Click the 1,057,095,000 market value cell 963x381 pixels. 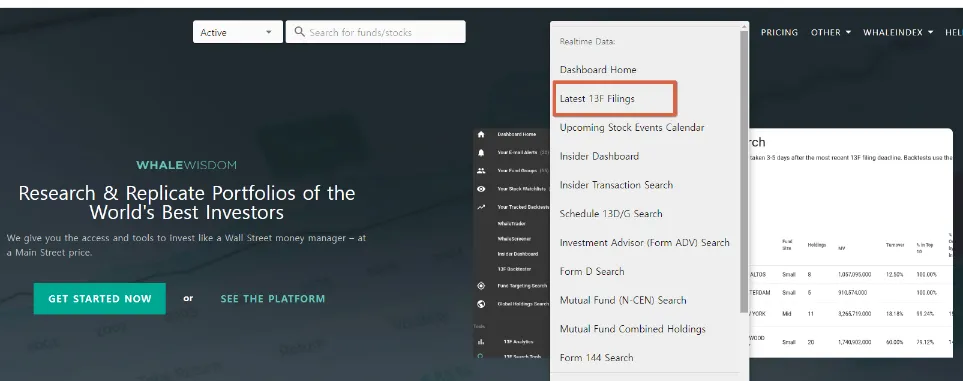pyautogui.click(x=854, y=275)
